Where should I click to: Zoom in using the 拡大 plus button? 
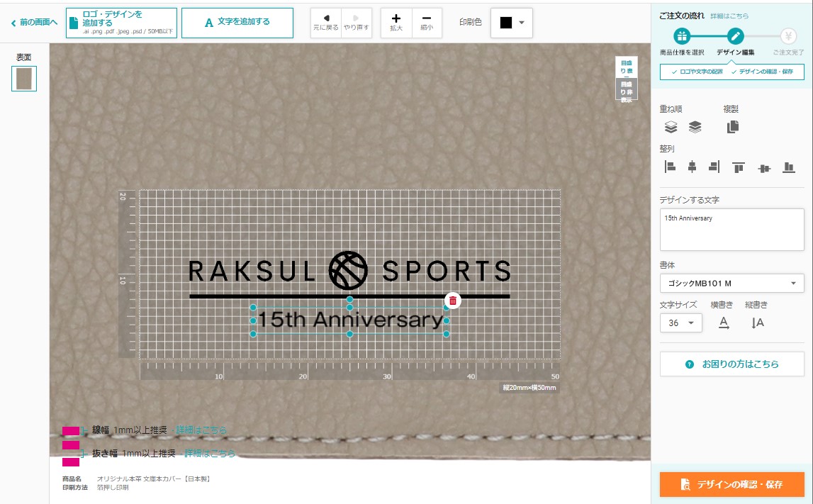tap(396, 23)
